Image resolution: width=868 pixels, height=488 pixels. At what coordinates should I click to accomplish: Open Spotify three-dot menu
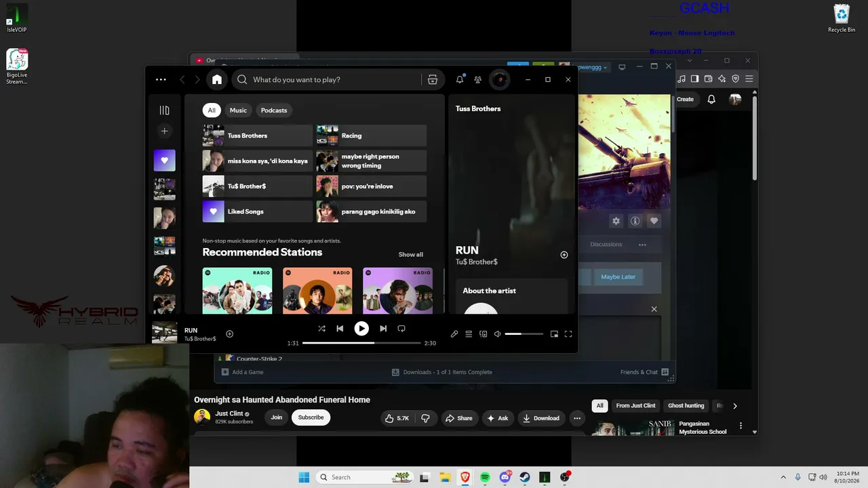pyautogui.click(x=161, y=79)
